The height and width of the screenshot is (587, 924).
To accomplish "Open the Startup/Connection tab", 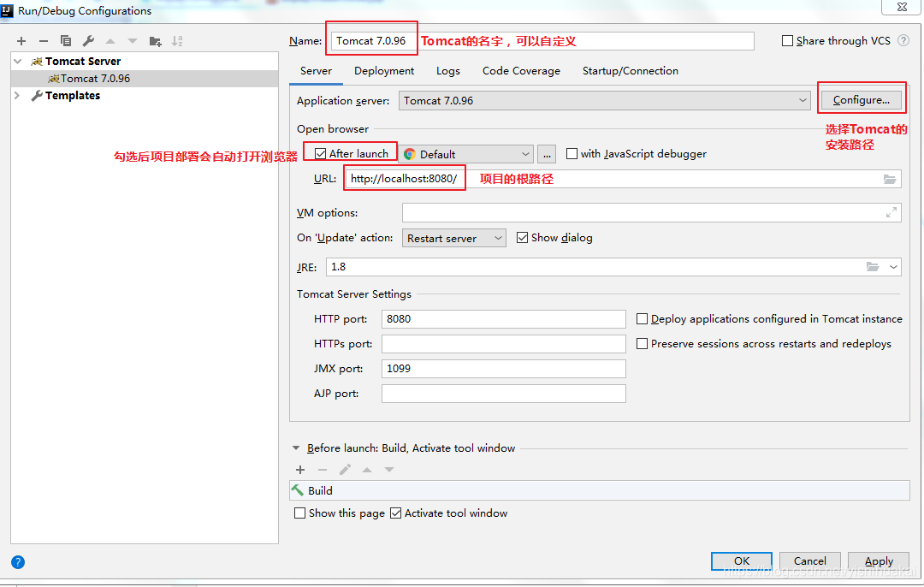I will (x=631, y=71).
